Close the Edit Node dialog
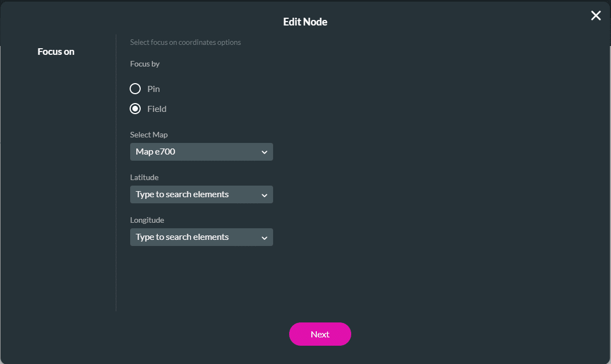611x364 pixels. pyautogui.click(x=595, y=16)
